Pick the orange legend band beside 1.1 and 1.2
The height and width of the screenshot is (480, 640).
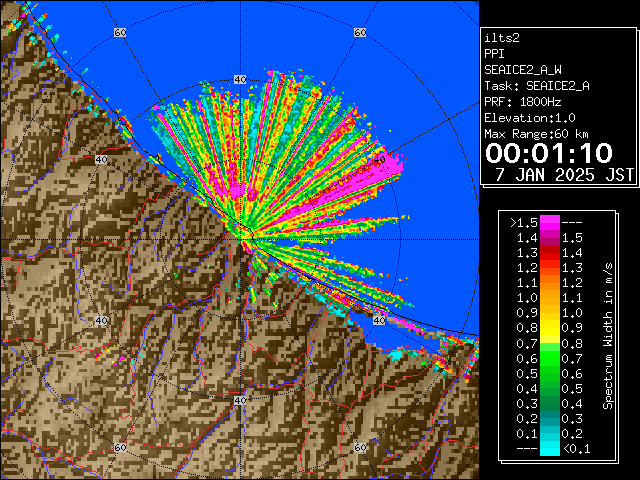pos(550,282)
